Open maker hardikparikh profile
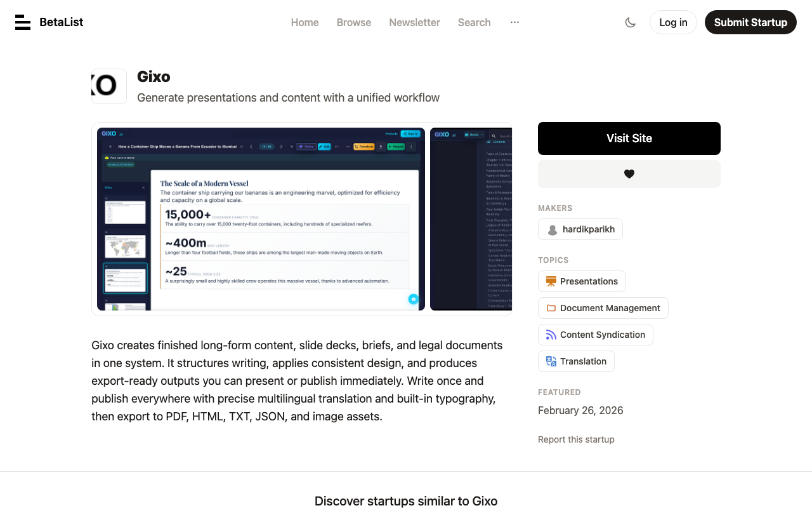The image size is (812, 508). (x=580, y=229)
